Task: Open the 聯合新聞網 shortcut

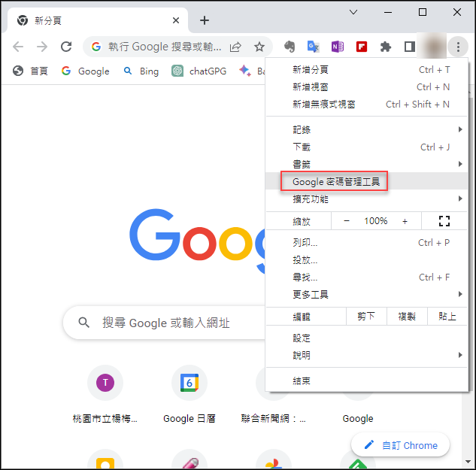Action: pos(273,418)
